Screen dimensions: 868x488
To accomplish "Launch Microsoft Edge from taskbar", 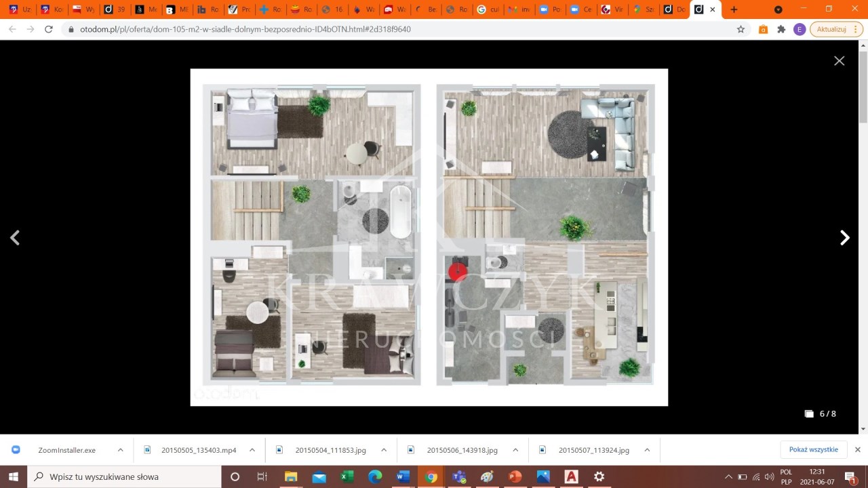I will [375, 476].
